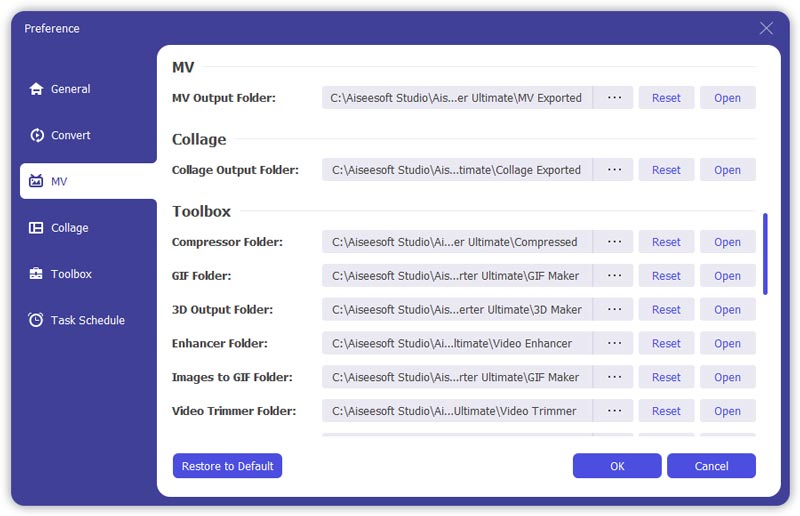Open the Images to GIF Folder
This screenshot has width=800, height=516.
pyautogui.click(x=728, y=377)
